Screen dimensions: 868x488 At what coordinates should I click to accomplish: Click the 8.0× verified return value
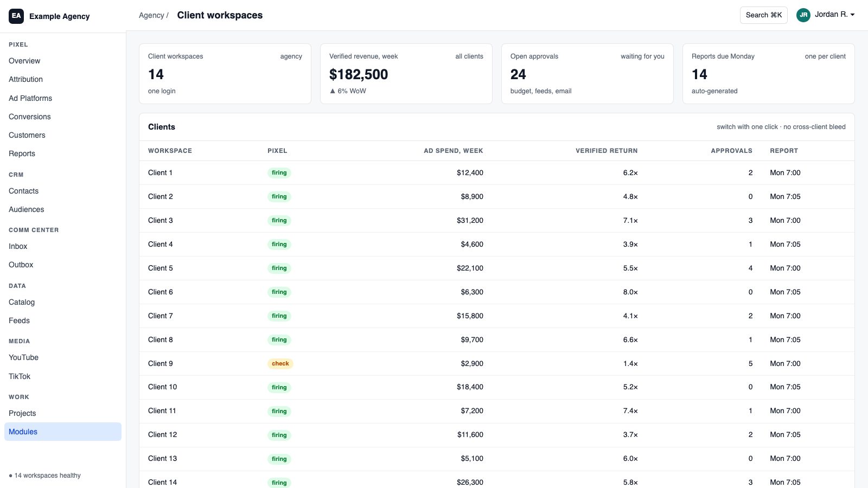click(630, 292)
